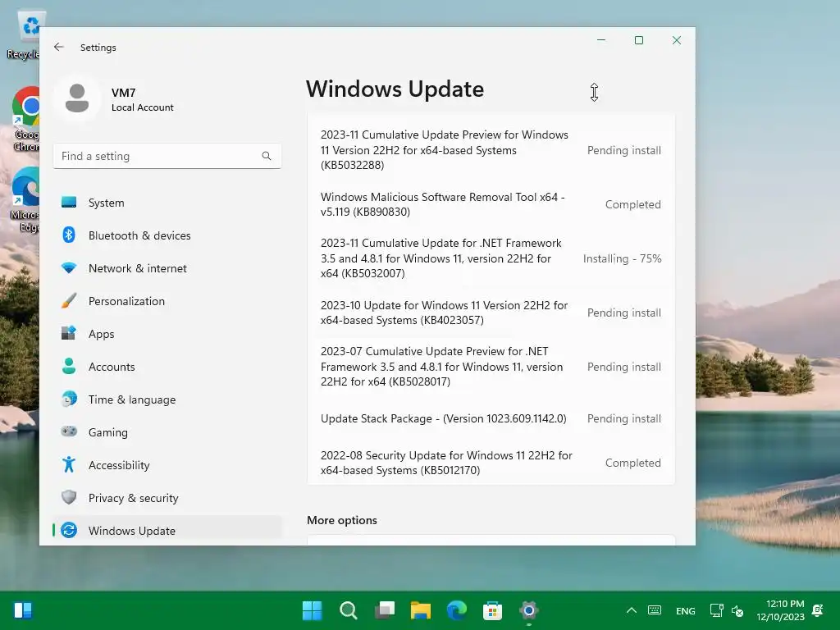Image resolution: width=840 pixels, height=630 pixels.
Task: Open the touch keyboard tray icon
Action: (655, 610)
